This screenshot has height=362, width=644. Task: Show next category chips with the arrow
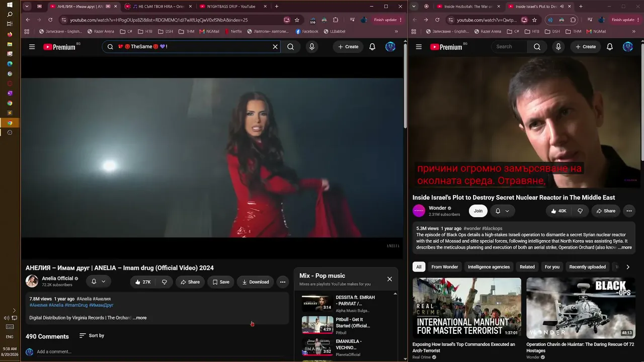tap(628, 267)
